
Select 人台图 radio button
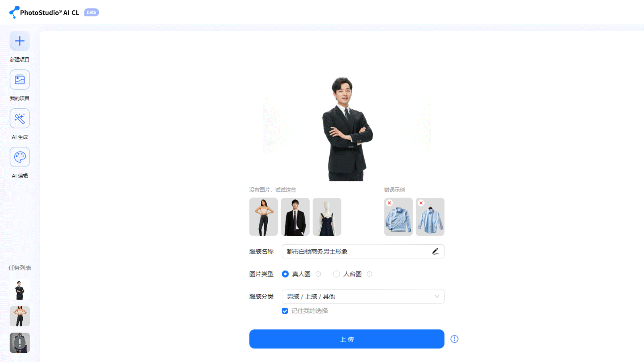(x=337, y=274)
